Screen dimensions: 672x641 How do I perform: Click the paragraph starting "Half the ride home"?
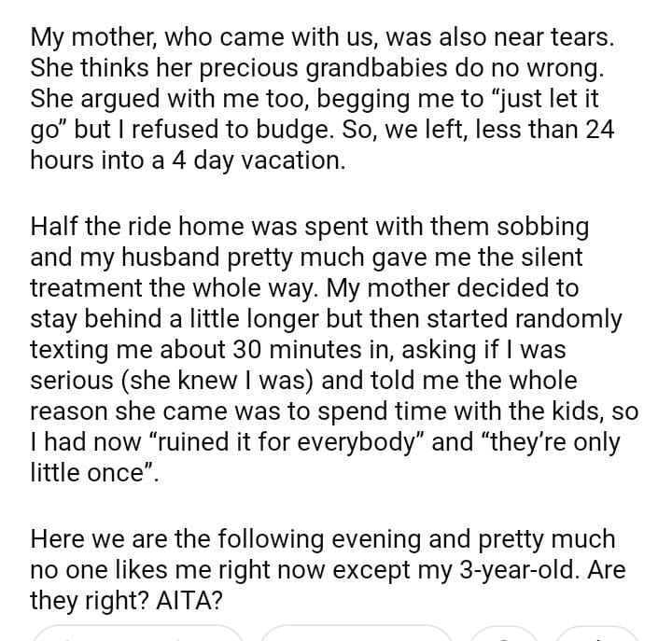coord(327,351)
